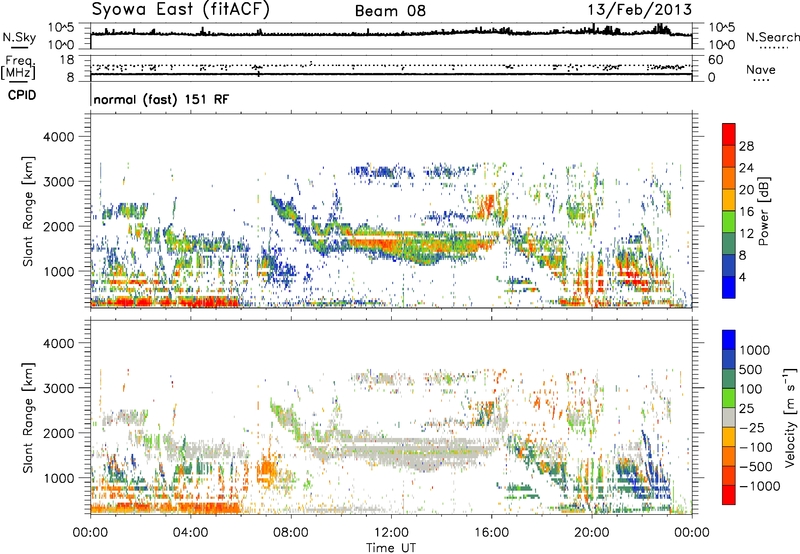Screen dimensions: 800x554
Task: Click the '16:00' time axis label
Action: coord(491,533)
